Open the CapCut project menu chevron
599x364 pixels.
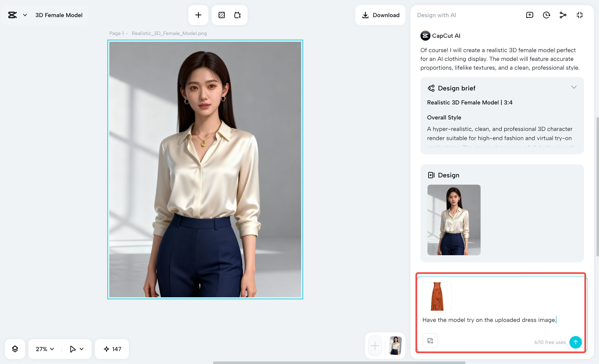click(25, 15)
